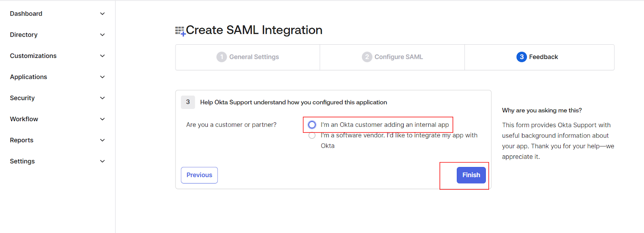Expand the Dashboard chevron
The width and height of the screenshot is (644, 233).
[102, 14]
